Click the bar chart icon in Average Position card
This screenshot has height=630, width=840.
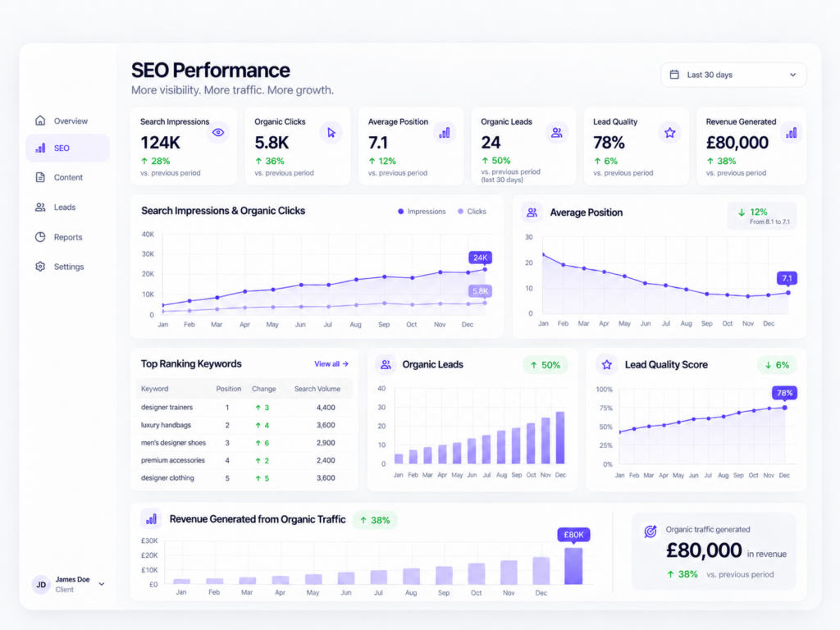444,132
